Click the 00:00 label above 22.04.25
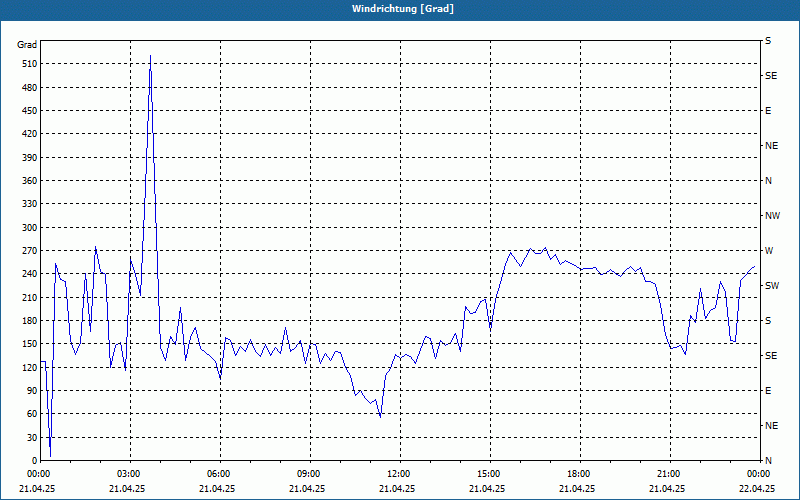The image size is (800, 500). (760, 474)
